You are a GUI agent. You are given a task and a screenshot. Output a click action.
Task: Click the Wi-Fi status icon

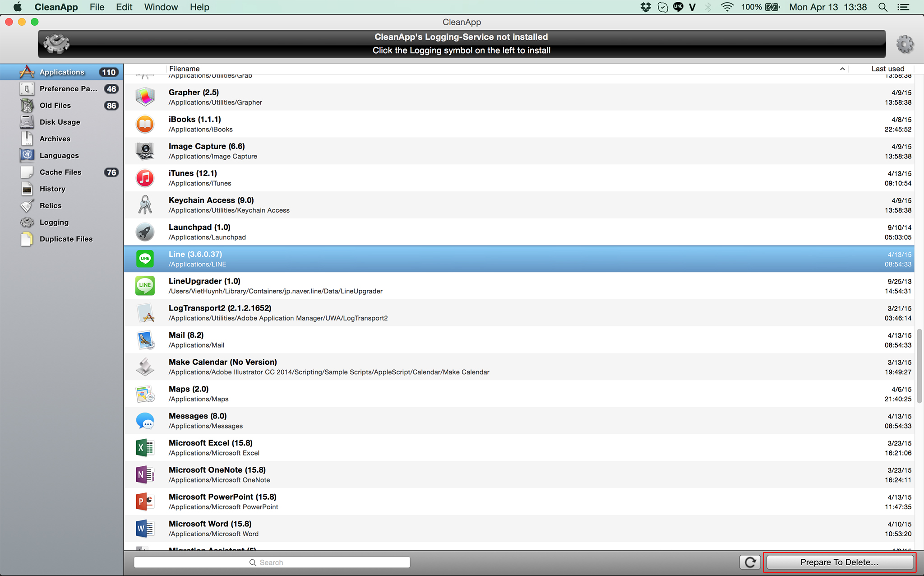tap(727, 7)
